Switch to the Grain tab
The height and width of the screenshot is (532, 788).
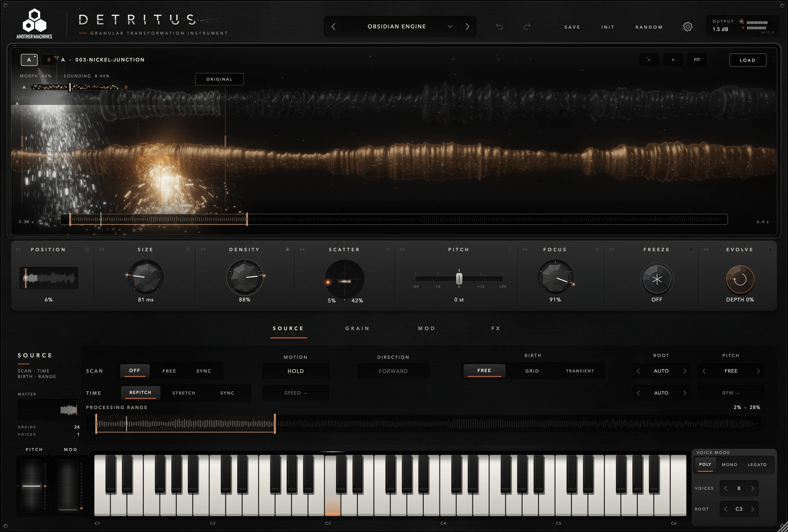coord(357,328)
